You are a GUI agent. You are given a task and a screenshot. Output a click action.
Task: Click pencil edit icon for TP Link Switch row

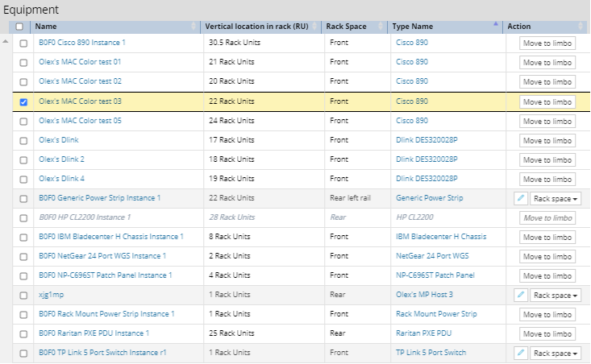(x=521, y=353)
